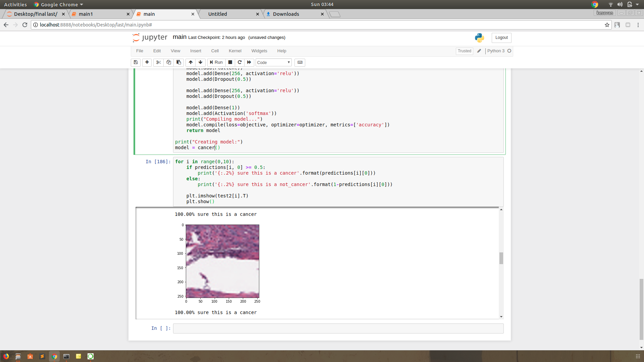Restart kernel with circular arrow icon
Viewport: 644px width, 362px height.
(x=239, y=62)
